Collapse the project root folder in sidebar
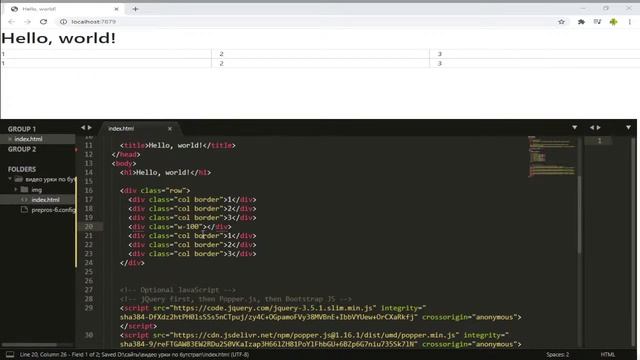Image resolution: width=640 pixels, height=360 pixels. coord(10,179)
